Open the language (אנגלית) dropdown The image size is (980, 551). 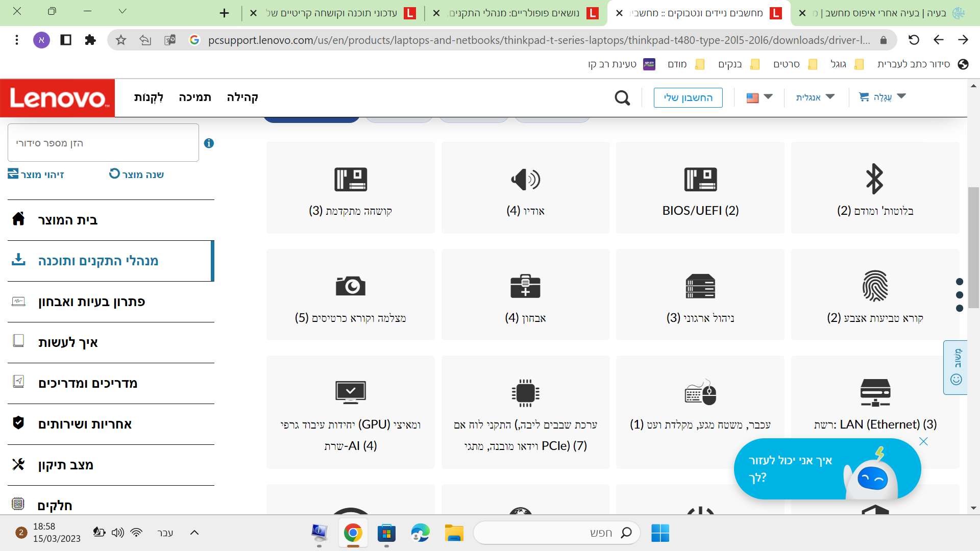click(815, 97)
